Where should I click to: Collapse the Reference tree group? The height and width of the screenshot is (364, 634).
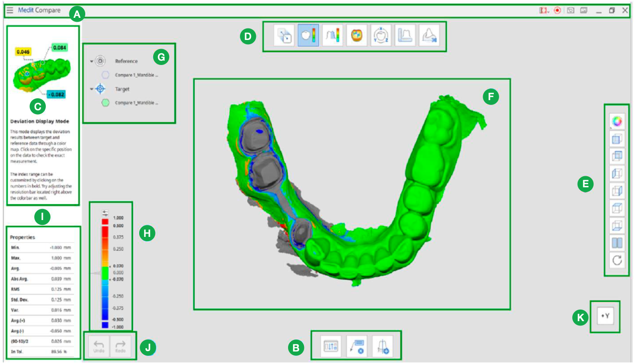pyautogui.click(x=92, y=61)
